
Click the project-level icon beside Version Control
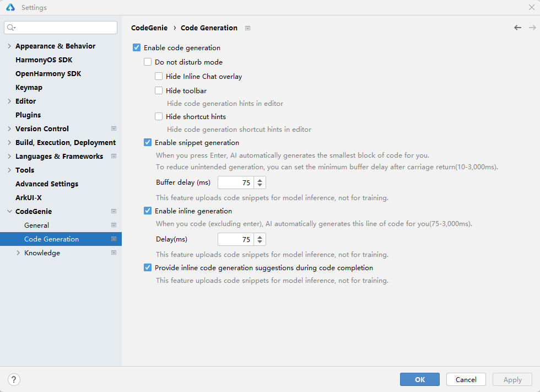pyautogui.click(x=114, y=129)
